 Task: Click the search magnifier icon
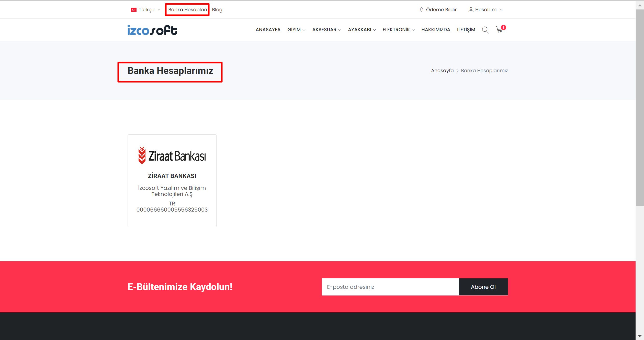click(x=485, y=30)
